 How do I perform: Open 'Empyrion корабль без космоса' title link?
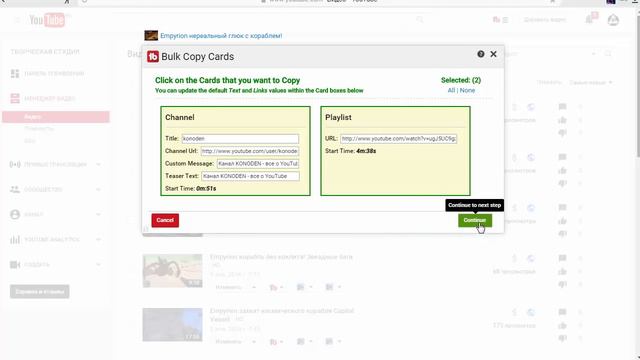click(281, 257)
